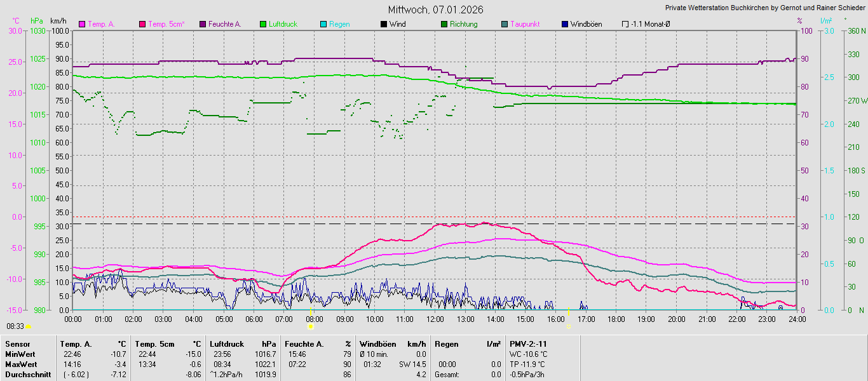868x381 pixels.
Task: Click the pink Temp. 5cm legend square
Action: point(142,24)
